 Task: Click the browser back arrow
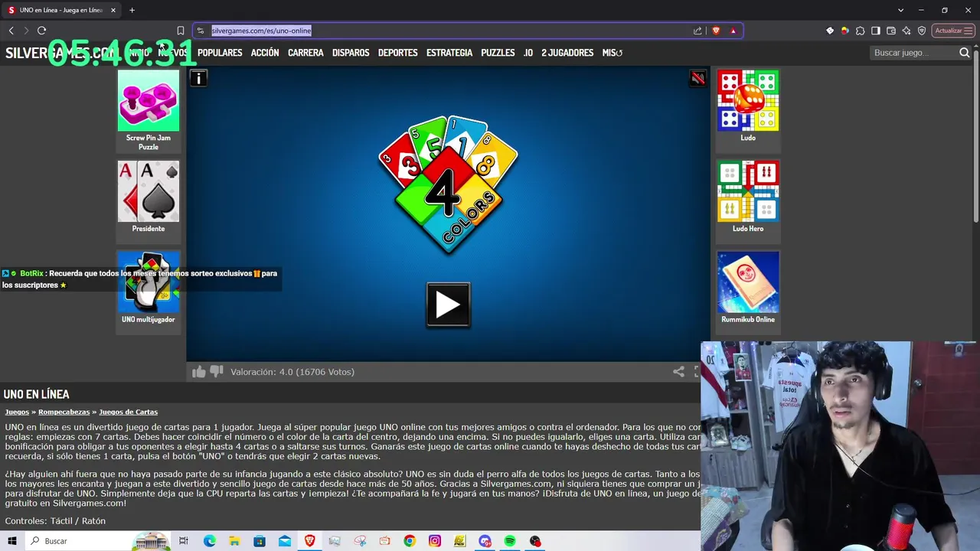pyautogui.click(x=11, y=31)
